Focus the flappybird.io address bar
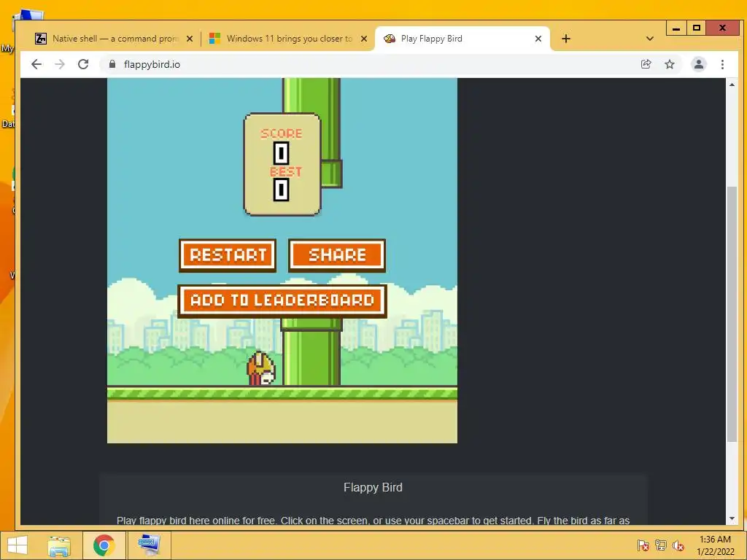The width and height of the screenshot is (747, 560). (x=371, y=64)
